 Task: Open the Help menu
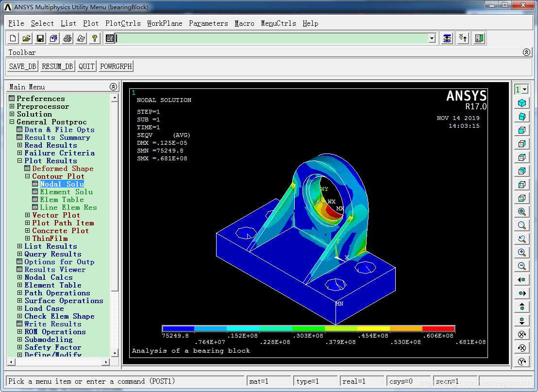310,23
